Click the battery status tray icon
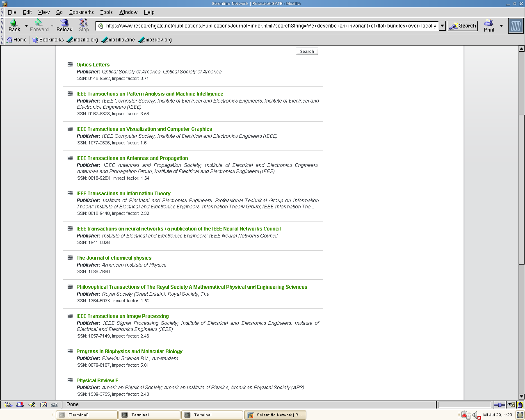 [x=465, y=415]
